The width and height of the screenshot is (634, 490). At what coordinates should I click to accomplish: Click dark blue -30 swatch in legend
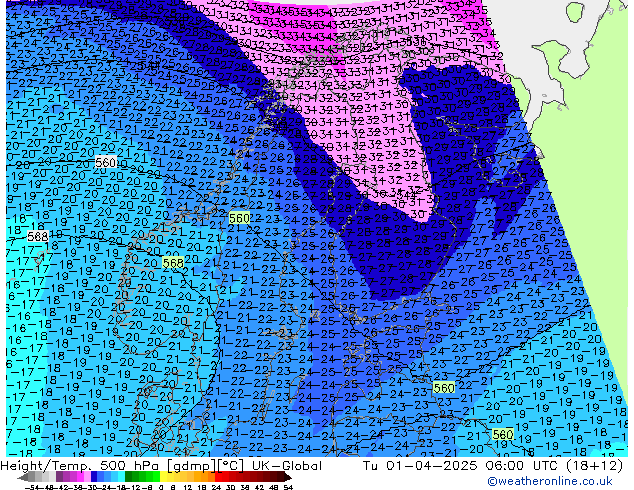tap(94, 478)
